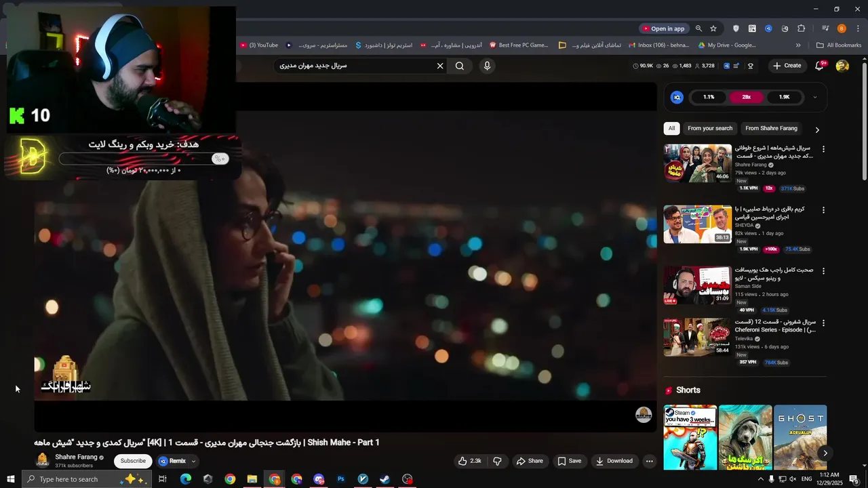Like the video (2.3k)
The width and height of the screenshot is (868, 488).
point(470,461)
